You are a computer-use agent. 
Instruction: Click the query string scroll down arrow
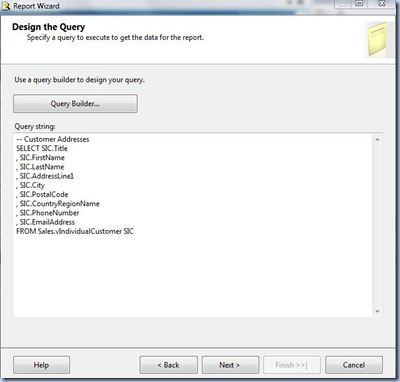pyautogui.click(x=377, y=311)
